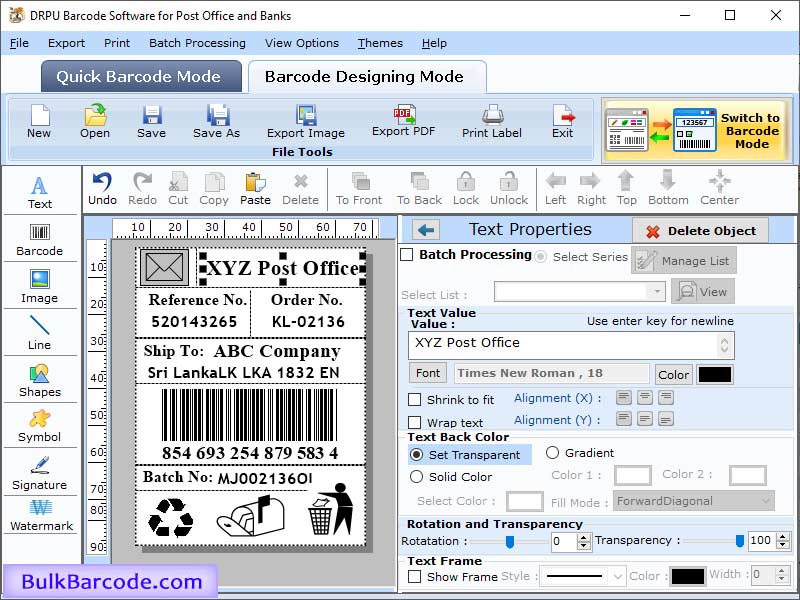Click the Exit icon in File Tools
This screenshot has height=600, width=800.
[x=562, y=121]
